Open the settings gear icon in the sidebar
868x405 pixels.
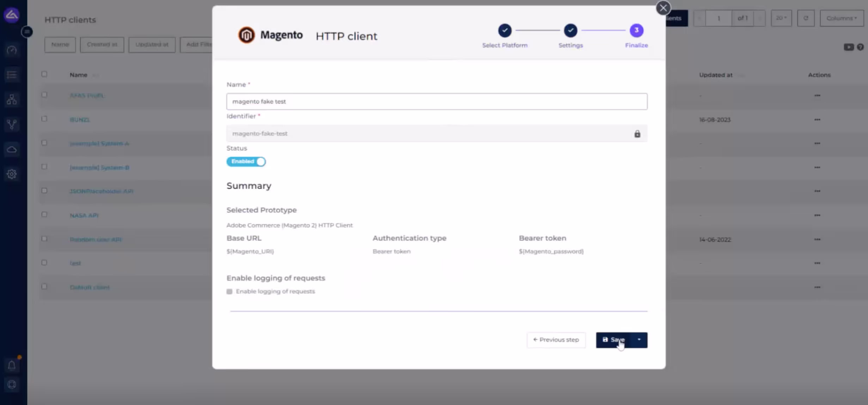coord(12,174)
